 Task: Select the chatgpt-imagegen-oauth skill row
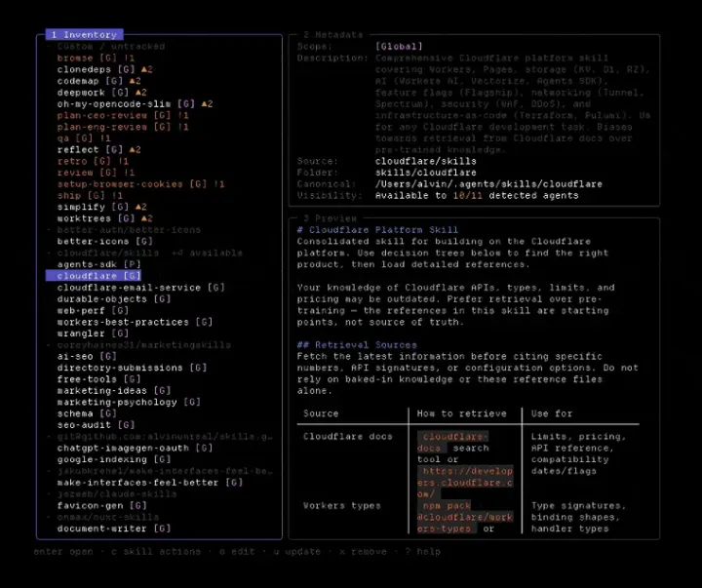(135, 449)
